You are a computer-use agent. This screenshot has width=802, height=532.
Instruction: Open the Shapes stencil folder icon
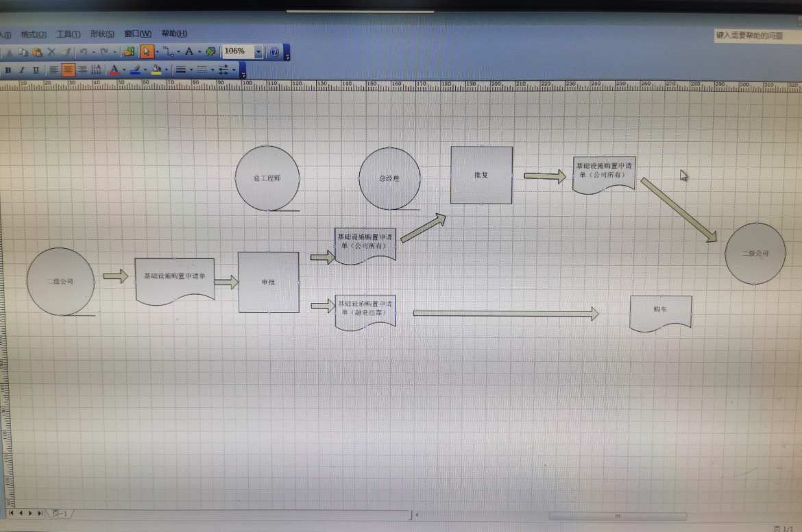[129, 51]
